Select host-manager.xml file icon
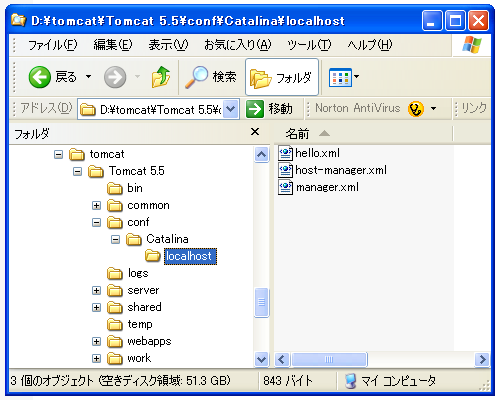The width and height of the screenshot is (498, 400). pos(286,170)
